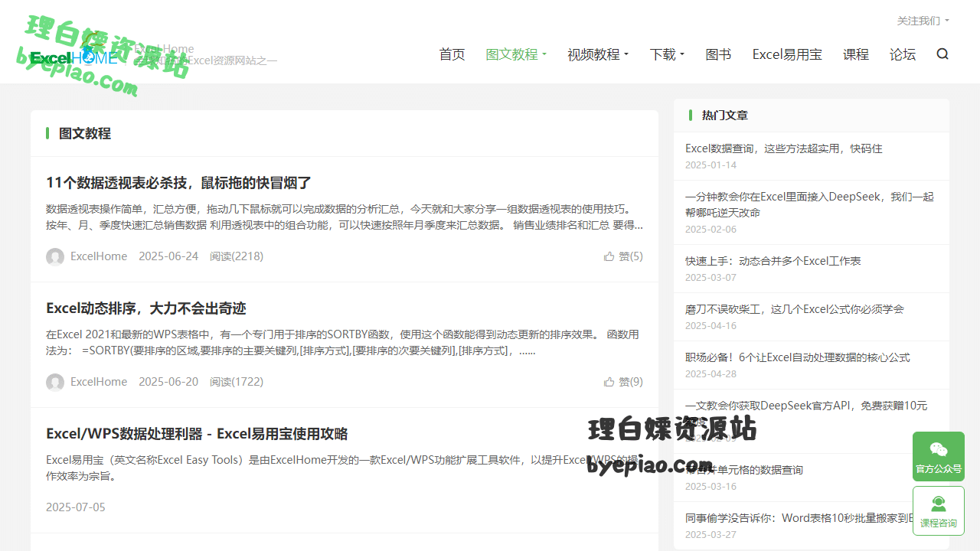The height and width of the screenshot is (551, 980).
Task: Click the 热门文章 sidebar heading
Action: tap(725, 116)
